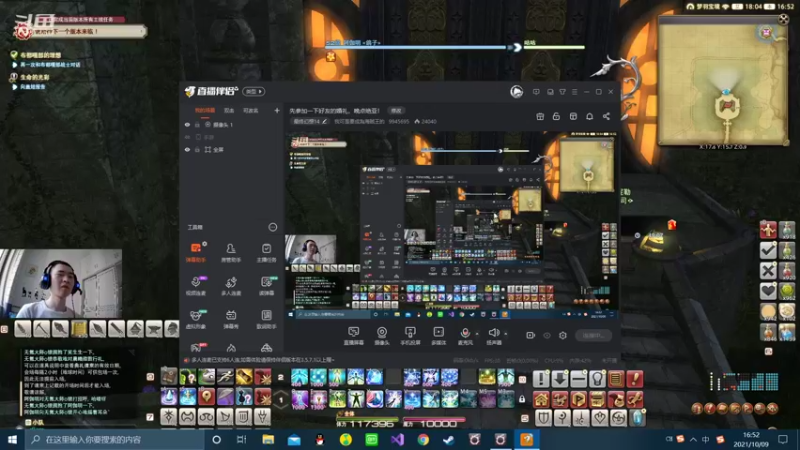This screenshot has width=800, height=450.
Task: Open the hamburger menu in title bar
Action: [x=574, y=92]
